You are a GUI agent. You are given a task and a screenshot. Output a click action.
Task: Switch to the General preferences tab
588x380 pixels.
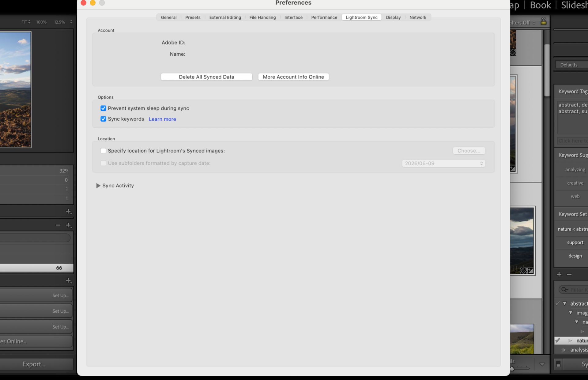[169, 17]
